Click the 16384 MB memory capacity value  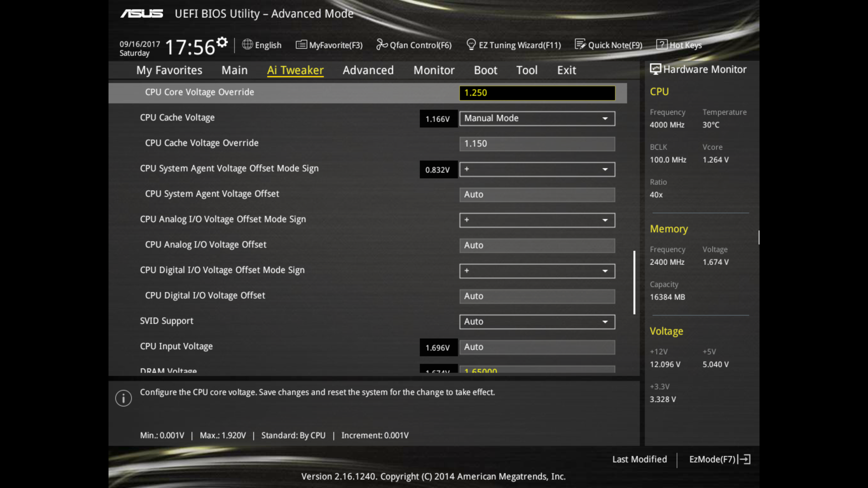[x=667, y=297]
